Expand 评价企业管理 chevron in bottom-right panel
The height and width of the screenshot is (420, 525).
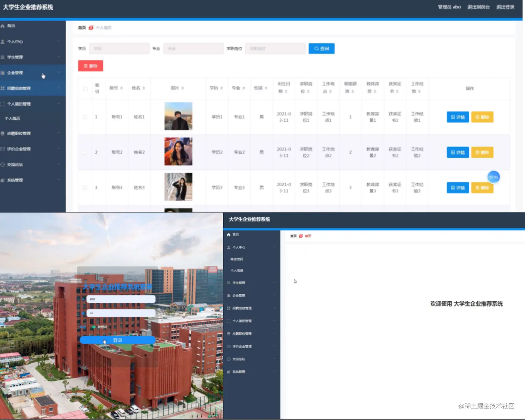coord(274,346)
